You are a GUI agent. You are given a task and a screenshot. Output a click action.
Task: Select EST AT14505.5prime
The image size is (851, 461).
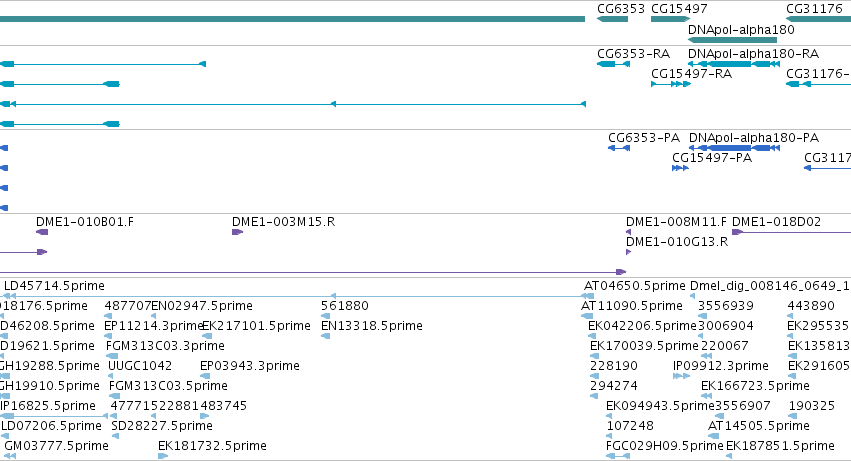pyautogui.click(x=758, y=426)
